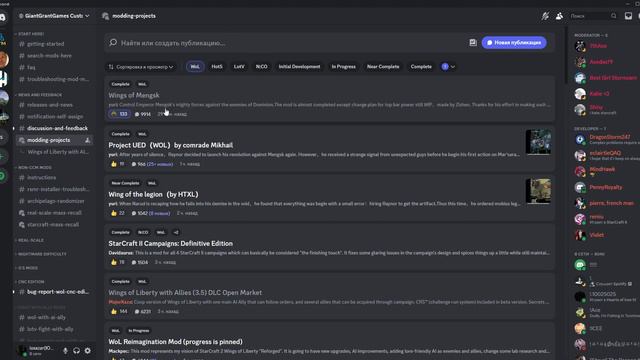Screen dimensions: 640x360
Task: Click thumbs-up on Wings of Liberty with Allies
Action: pyautogui.click(x=119, y=311)
